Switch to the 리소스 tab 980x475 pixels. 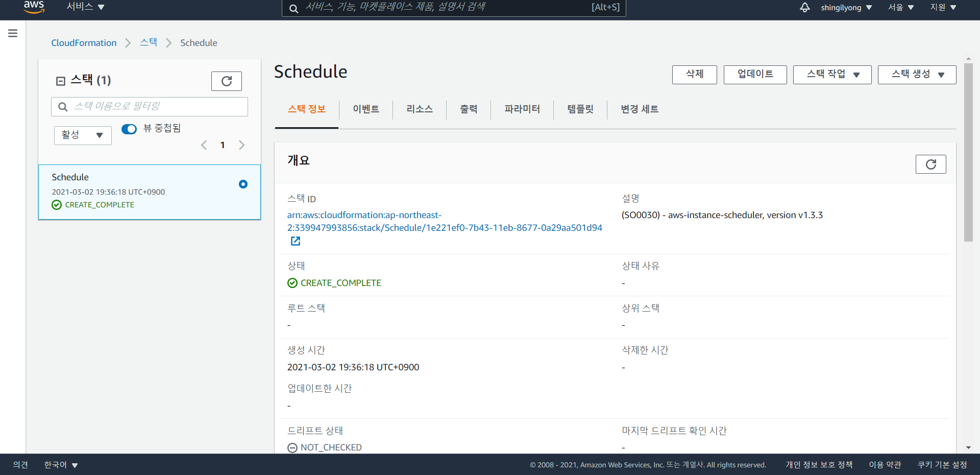click(x=420, y=109)
